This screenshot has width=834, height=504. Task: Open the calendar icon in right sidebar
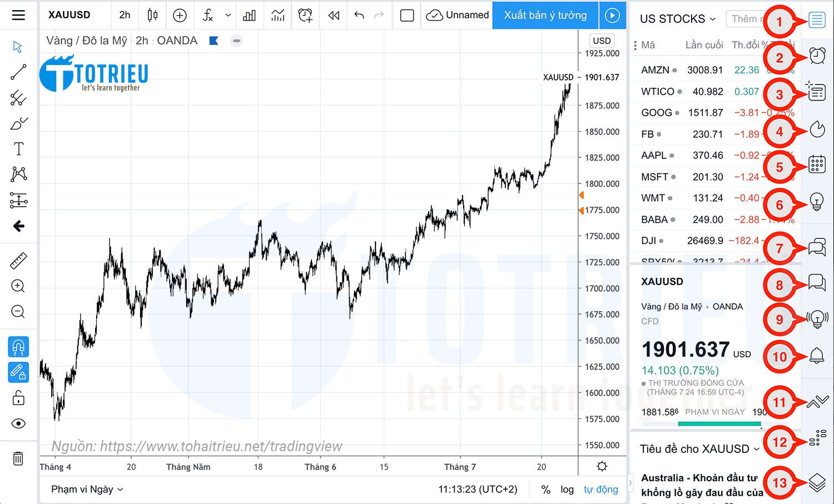(x=817, y=164)
